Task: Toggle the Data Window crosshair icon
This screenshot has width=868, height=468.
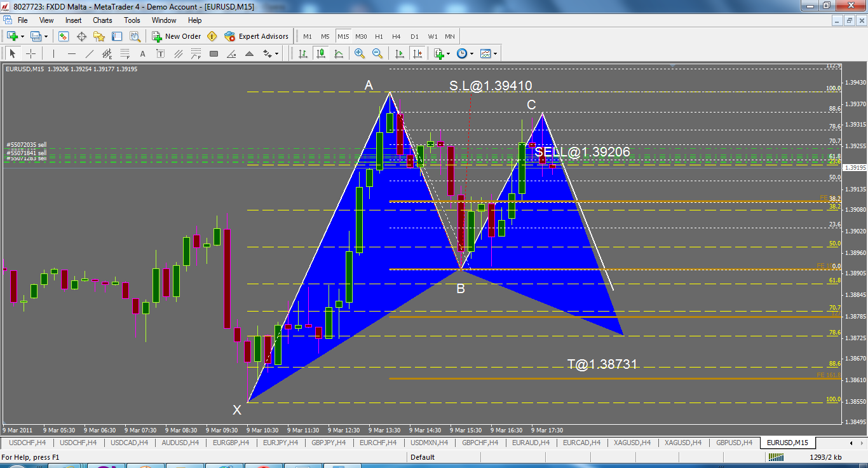Action: point(81,36)
